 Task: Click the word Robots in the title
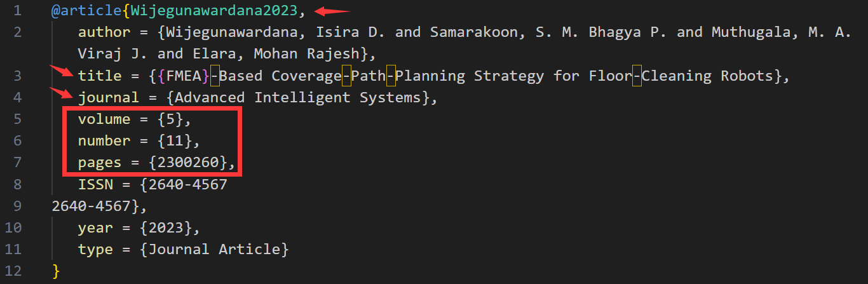(x=746, y=76)
